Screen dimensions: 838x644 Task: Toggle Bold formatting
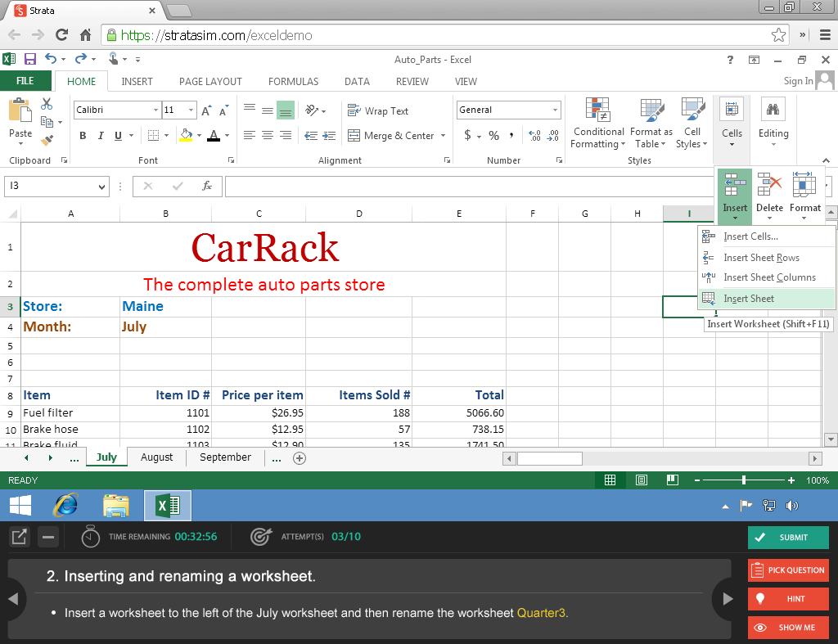point(83,136)
